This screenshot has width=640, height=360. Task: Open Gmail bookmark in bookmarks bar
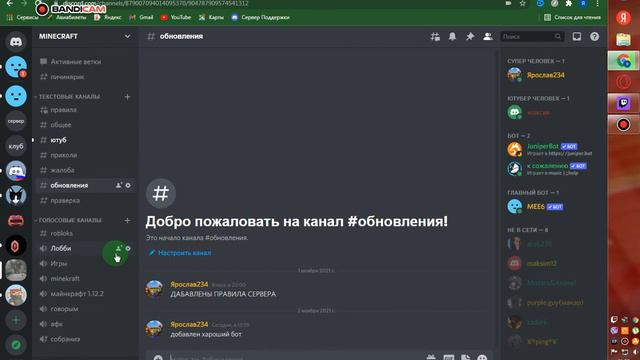click(x=141, y=18)
